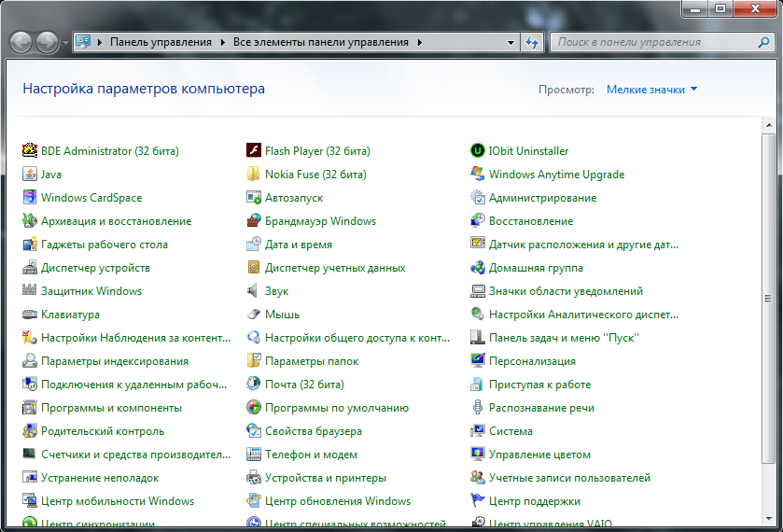Click the Почта (32 бита) icon

[x=254, y=385]
